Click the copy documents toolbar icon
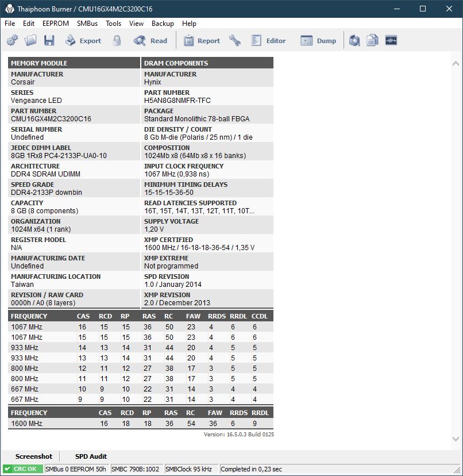463x476 pixels. click(372, 40)
